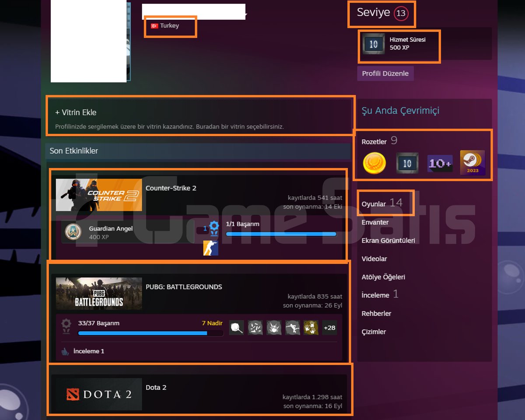The width and height of the screenshot is (525, 420).
Task: Open the Steam 2023 badge
Action: 472,163
